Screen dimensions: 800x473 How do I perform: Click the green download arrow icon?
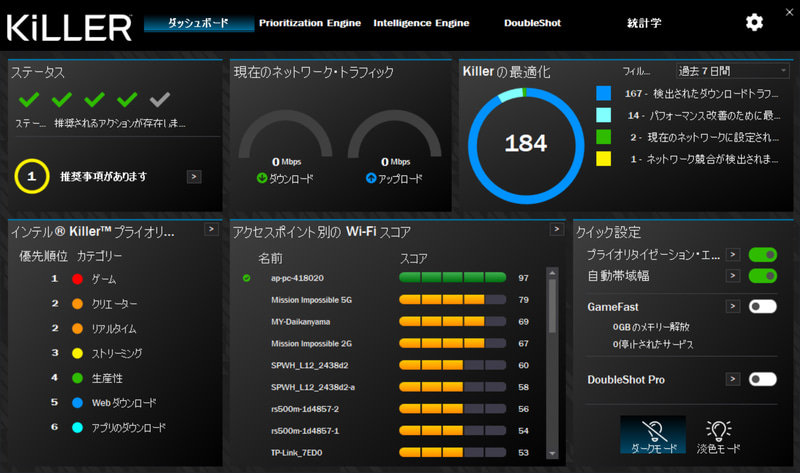(262, 178)
